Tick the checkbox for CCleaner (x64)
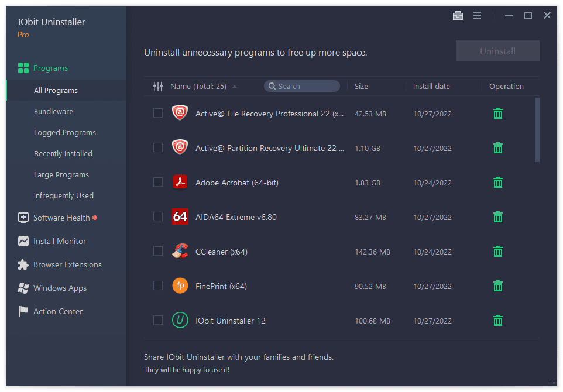563x392 pixels. [x=158, y=252]
